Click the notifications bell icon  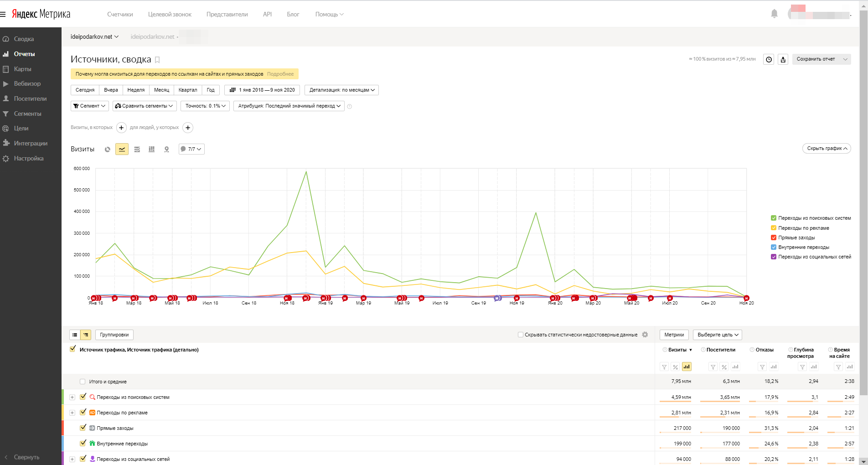click(x=774, y=14)
